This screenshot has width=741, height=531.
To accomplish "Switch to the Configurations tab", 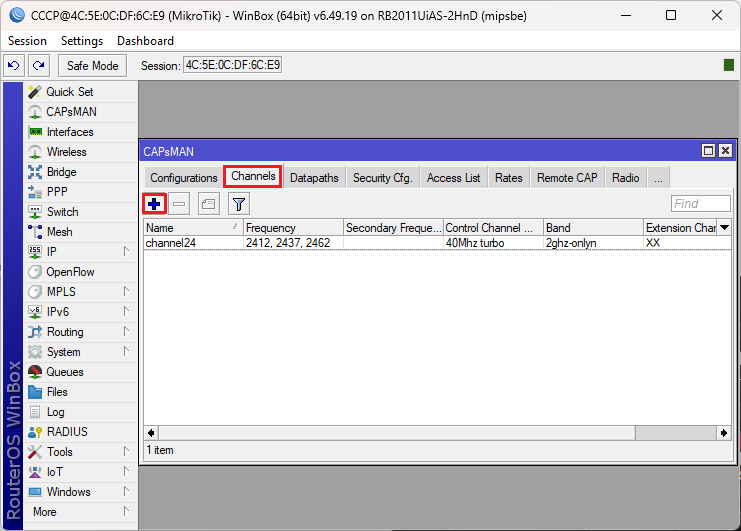I will point(184,178).
